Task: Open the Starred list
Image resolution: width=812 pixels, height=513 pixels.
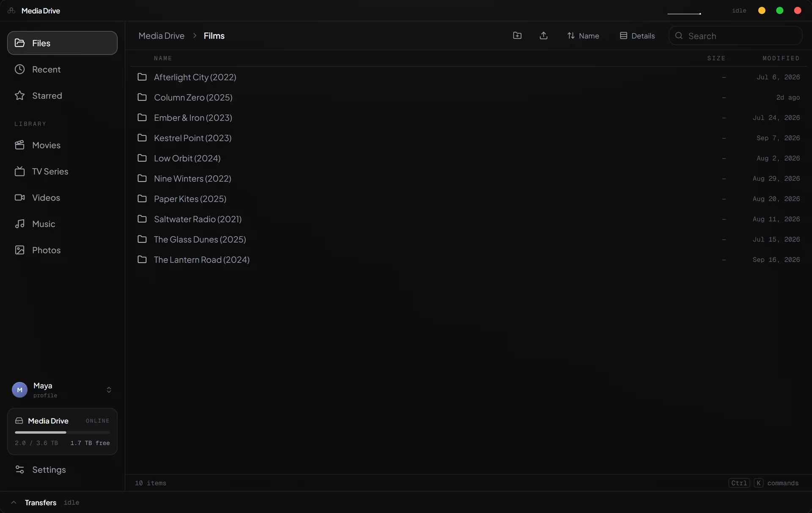Action: pos(62,95)
